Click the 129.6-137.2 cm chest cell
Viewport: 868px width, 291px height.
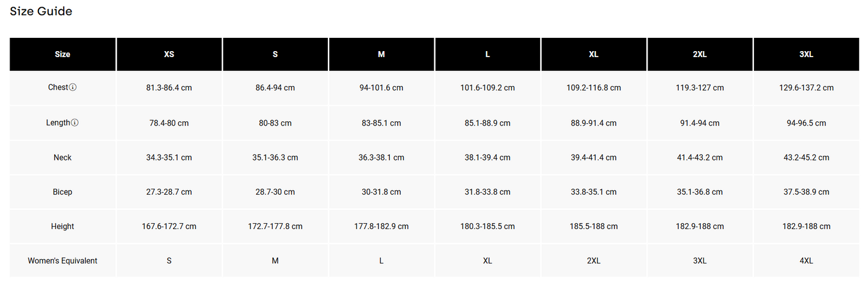point(806,88)
